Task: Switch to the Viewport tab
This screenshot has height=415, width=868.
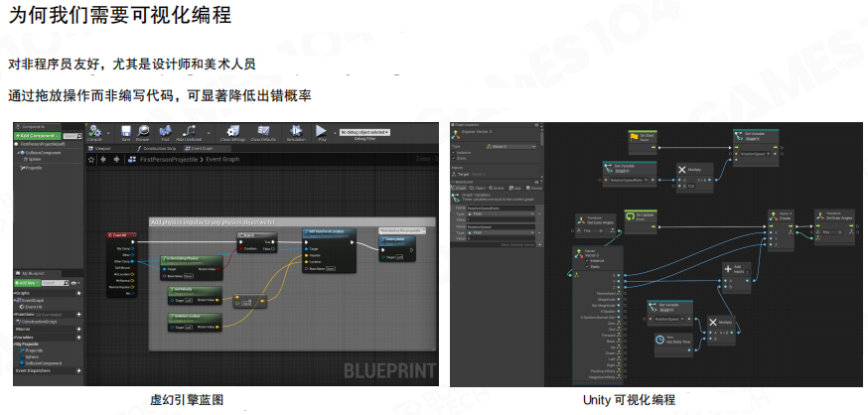Action: (102, 148)
